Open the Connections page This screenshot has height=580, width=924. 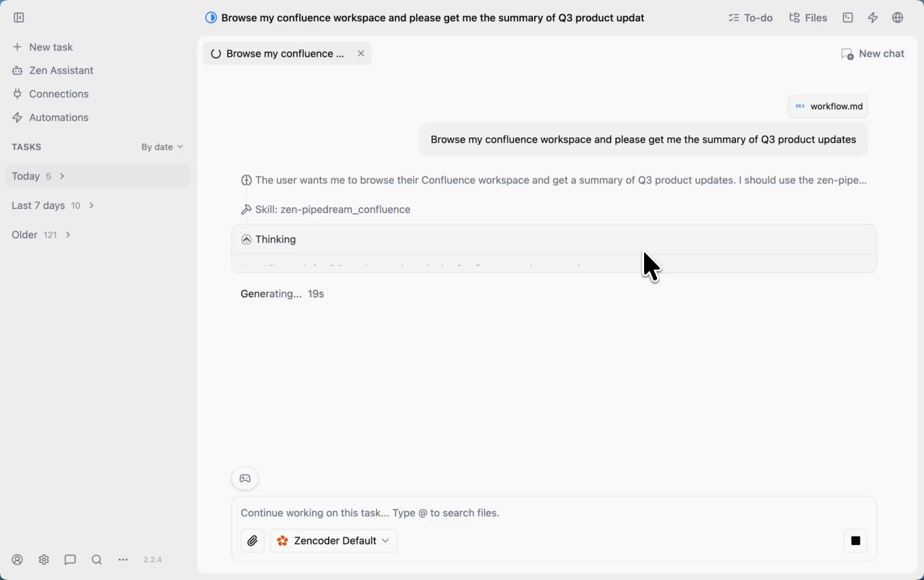(x=50, y=94)
